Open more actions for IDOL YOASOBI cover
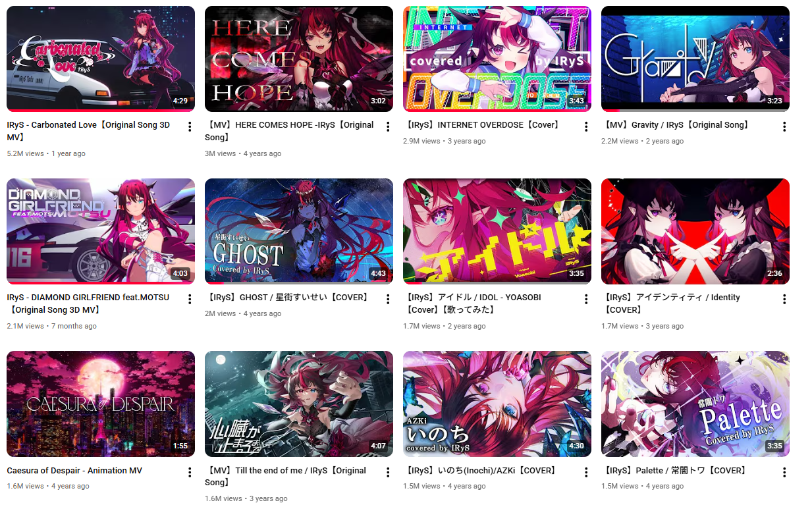The image size is (812, 505). coord(586,299)
